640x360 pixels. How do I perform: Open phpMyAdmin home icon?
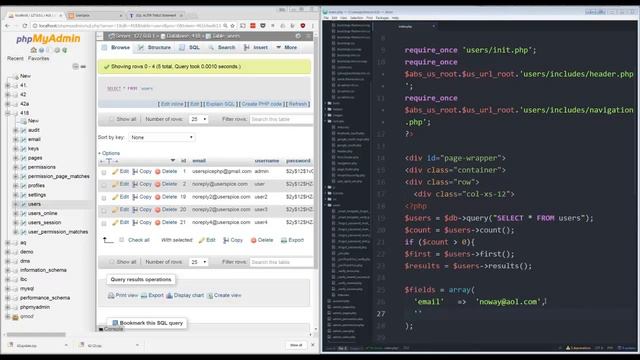33,50
